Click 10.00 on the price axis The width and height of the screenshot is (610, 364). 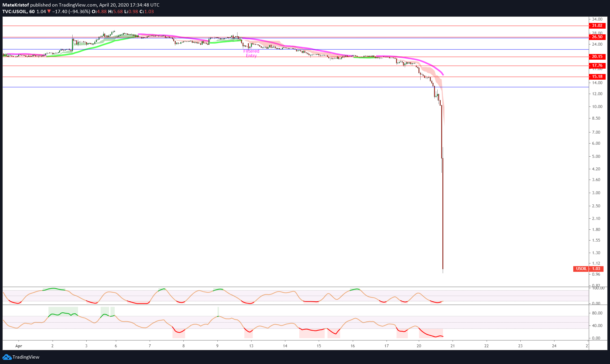click(597, 107)
